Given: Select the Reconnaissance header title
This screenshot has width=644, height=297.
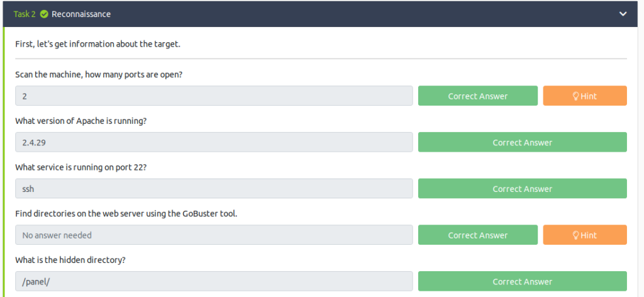Looking at the screenshot, I should [x=81, y=14].
